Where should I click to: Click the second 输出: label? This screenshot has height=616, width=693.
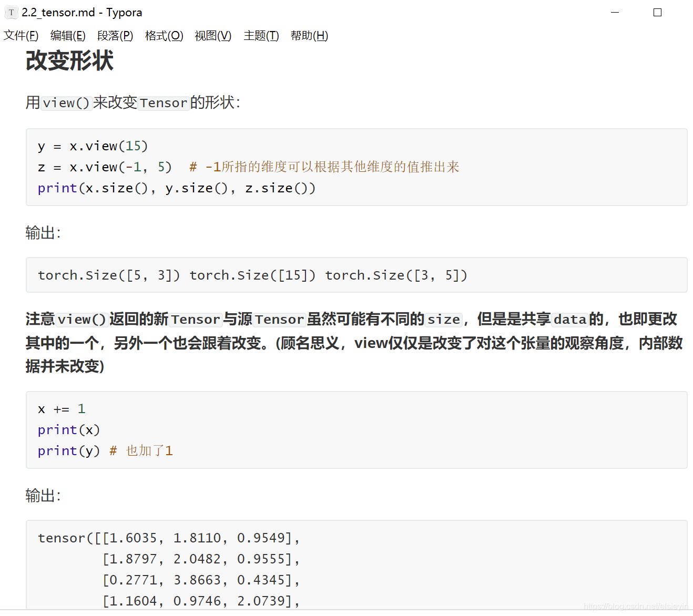pyautogui.click(x=43, y=496)
